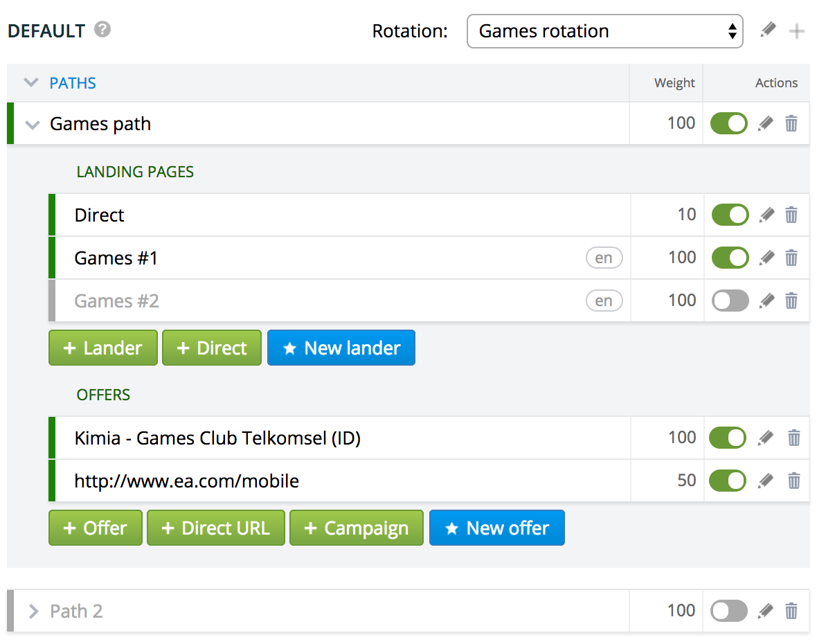
Task: Collapse the PATHS section header chevron
Action: tap(31, 83)
